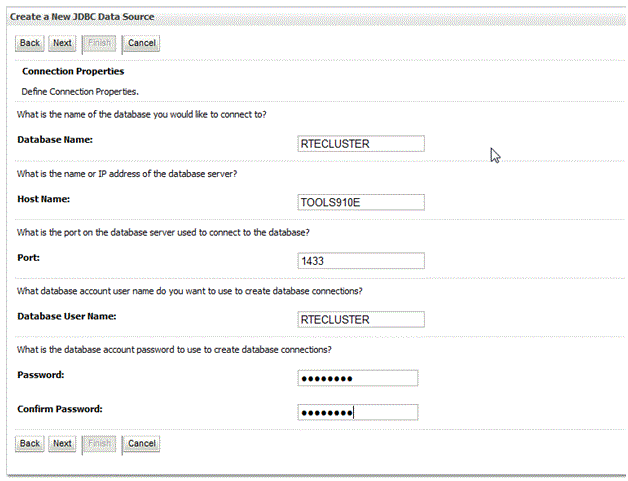Click the Confirm Password input field
This screenshot has height=481, width=628.
(357, 412)
